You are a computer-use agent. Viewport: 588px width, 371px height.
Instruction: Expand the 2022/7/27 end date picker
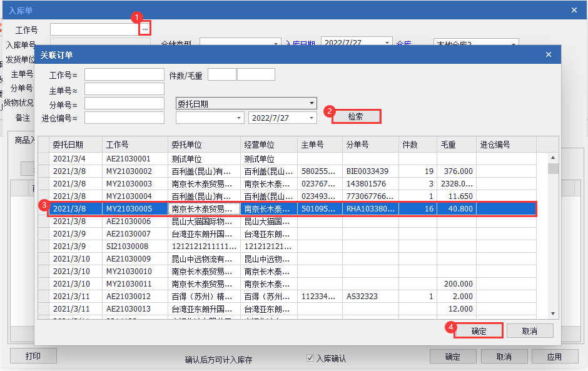point(312,118)
